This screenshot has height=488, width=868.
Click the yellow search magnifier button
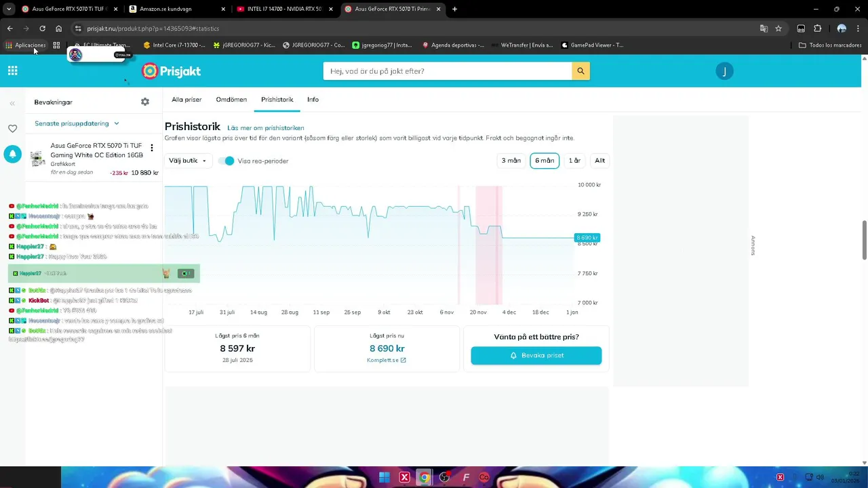click(580, 71)
